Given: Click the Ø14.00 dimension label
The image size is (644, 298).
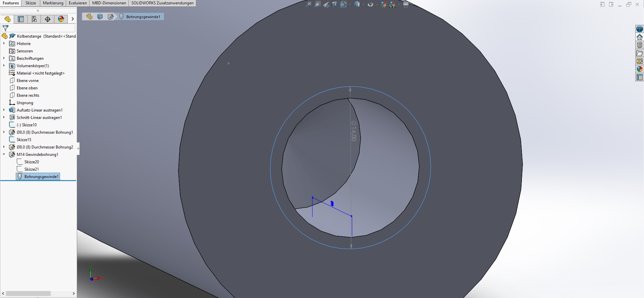Looking at the screenshot, I should pyautogui.click(x=354, y=131).
